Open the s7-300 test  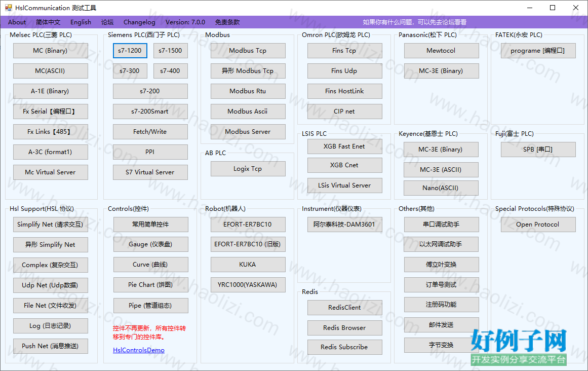130,71
